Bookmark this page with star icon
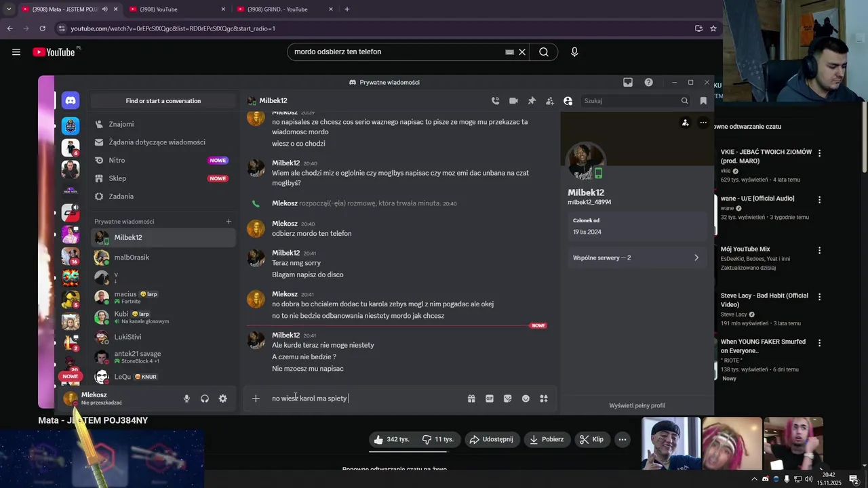Image resolution: width=868 pixels, height=488 pixels. pos(713,28)
